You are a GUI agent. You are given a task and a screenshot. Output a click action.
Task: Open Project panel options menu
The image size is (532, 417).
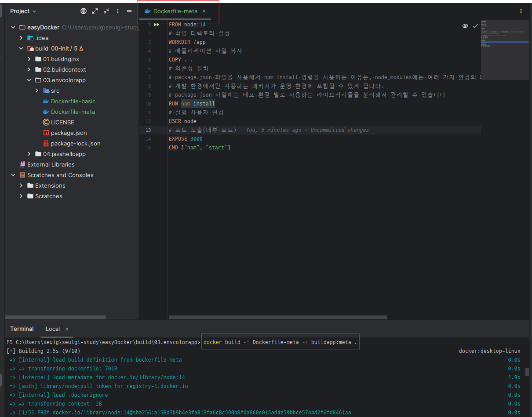tap(118, 11)
